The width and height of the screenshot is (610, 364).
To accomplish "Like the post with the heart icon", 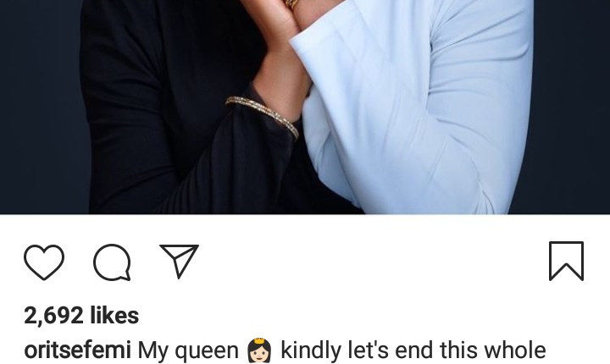I will (44, 262).
